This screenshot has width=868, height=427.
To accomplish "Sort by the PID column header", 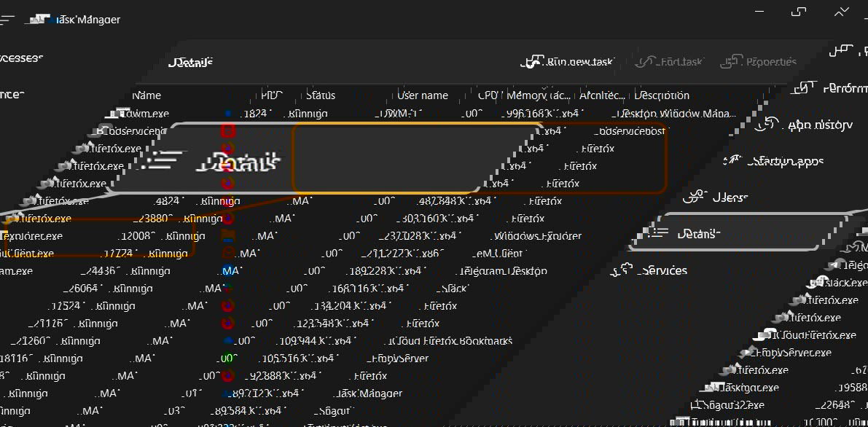I will pyautogui.click(x=272, y=95).
